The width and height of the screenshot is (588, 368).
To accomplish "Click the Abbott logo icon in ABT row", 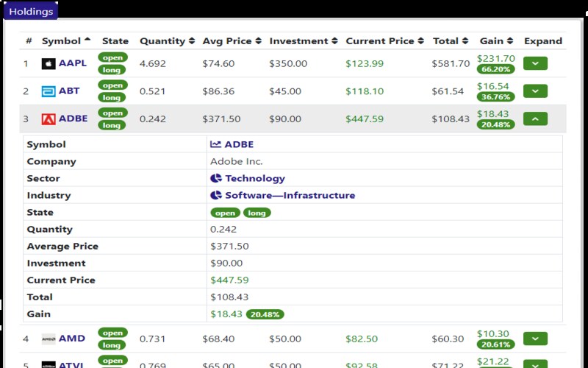I will point(49,91).
